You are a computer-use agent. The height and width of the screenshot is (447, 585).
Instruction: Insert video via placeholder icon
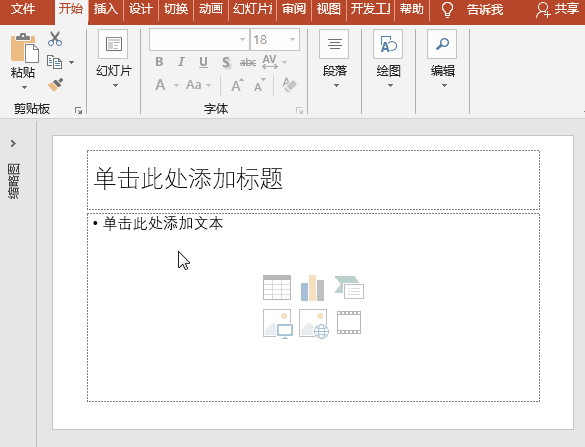[x=349, y=322]
